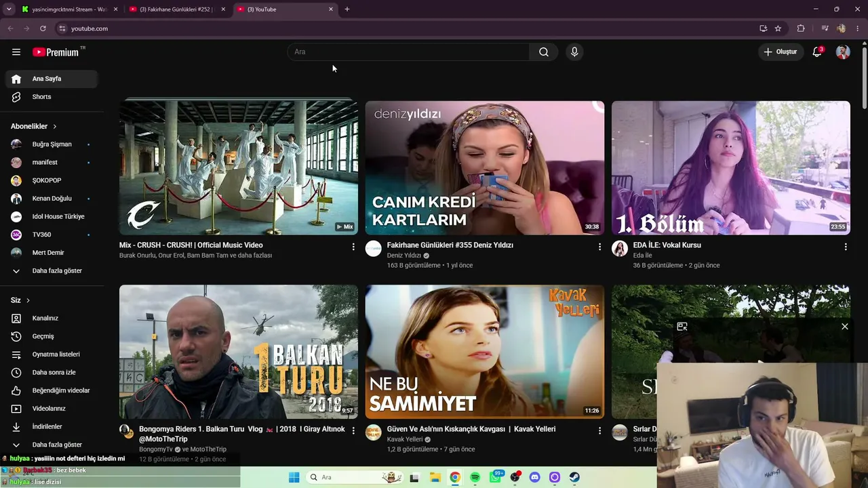View site information icon beside youtube.com
Viewport: 868px width, 488px height.
pos(62,28)
